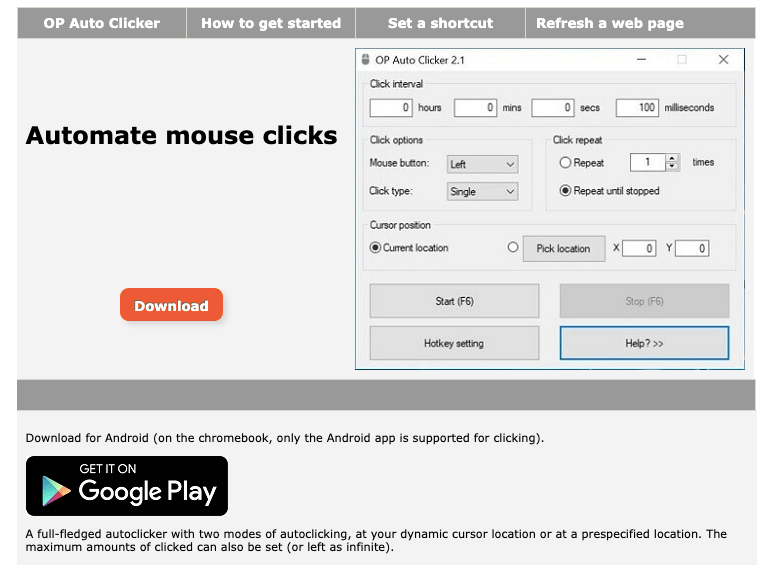Click the Click interval group label
The image size is (774, 565).
coord(396,84)
